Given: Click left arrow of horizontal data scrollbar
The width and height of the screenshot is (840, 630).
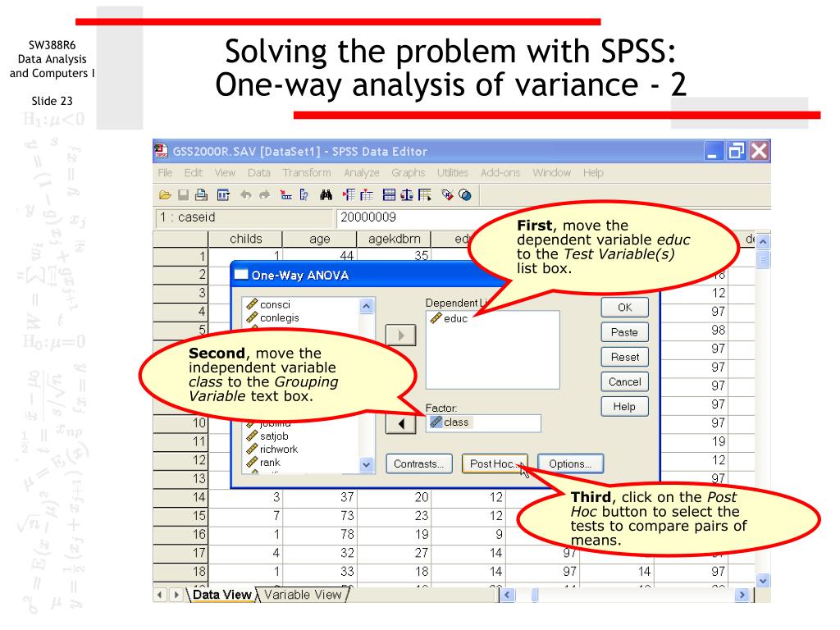Looking at the screenshot, I should click(x=507, y=595).
